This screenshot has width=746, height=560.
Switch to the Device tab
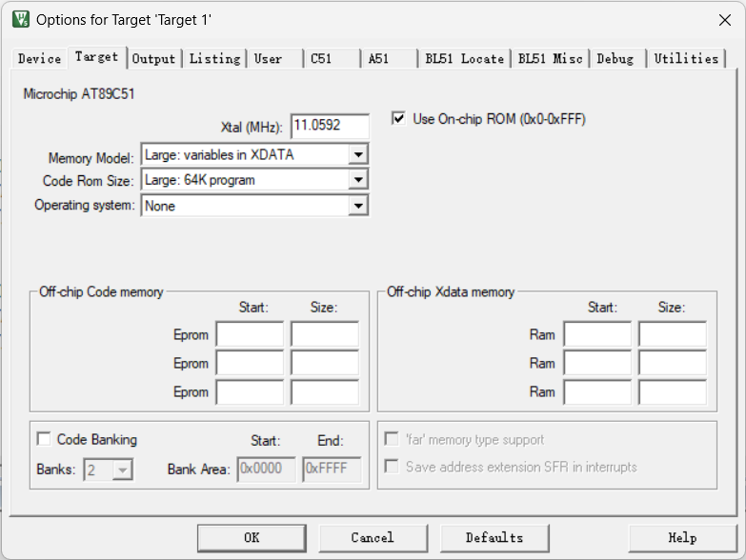(x=39, y=59)
